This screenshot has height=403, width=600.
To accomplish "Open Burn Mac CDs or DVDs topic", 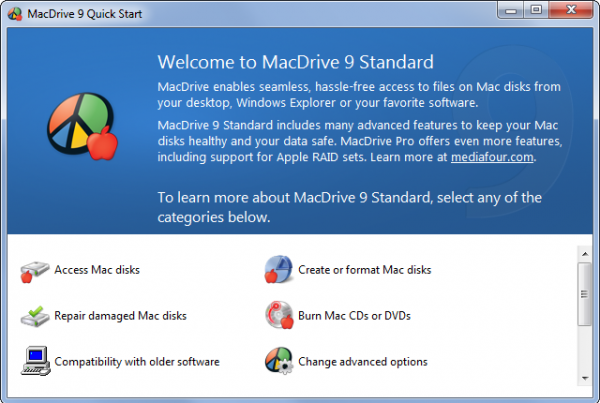I will pos(354,316).
